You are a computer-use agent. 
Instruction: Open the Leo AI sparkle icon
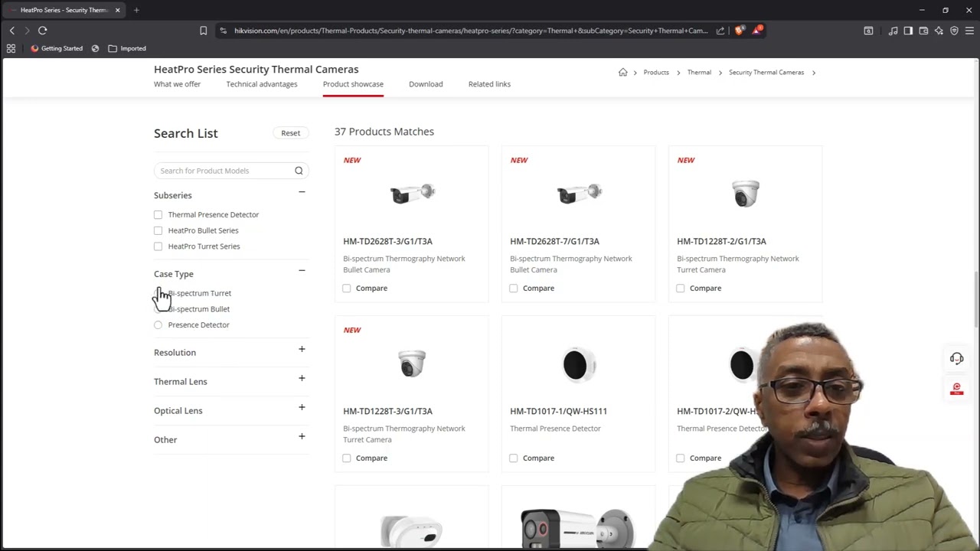pos(939,31)
